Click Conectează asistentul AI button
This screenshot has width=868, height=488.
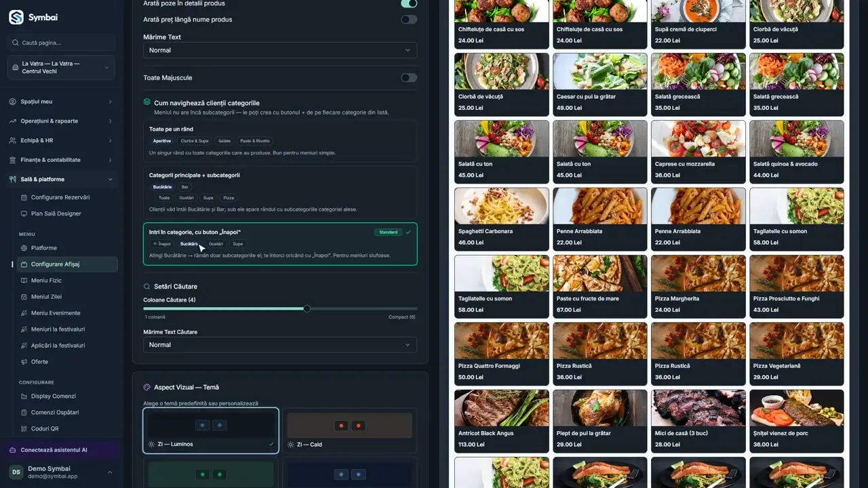(x=62, y=450)
